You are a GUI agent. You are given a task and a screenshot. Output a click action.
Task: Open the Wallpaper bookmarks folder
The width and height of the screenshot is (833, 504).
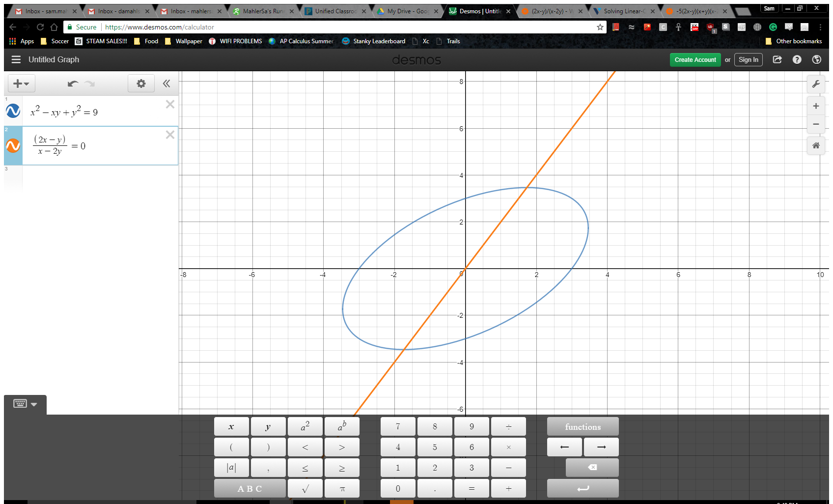click(183, 41)
